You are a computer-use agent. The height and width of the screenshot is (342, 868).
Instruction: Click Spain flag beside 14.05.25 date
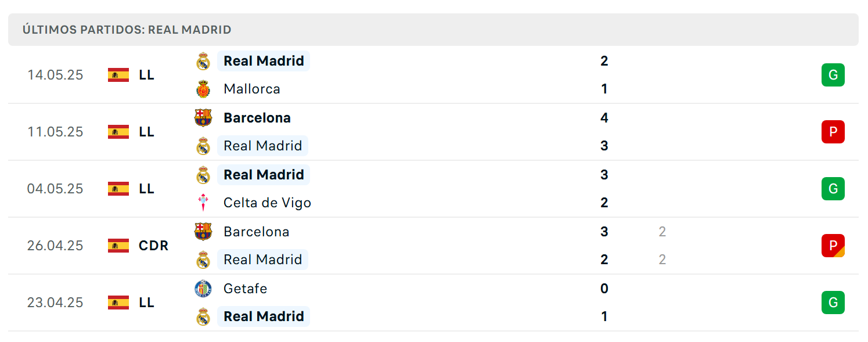pyautogui.click(x=118, y=75)
